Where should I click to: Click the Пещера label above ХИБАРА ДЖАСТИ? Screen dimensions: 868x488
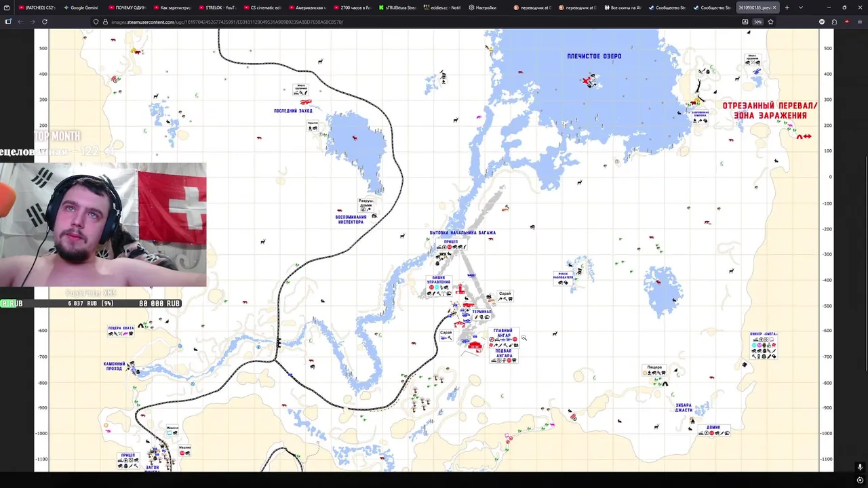click(654, 367)
